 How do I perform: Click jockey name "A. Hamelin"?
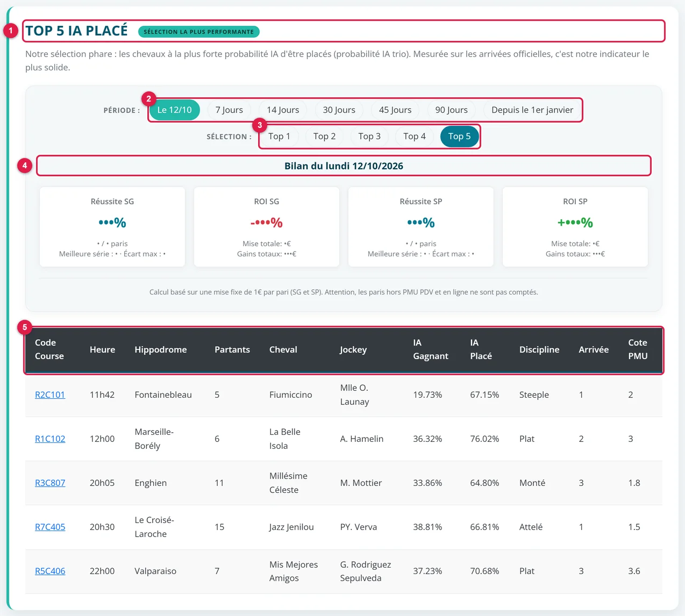(362, 439)
